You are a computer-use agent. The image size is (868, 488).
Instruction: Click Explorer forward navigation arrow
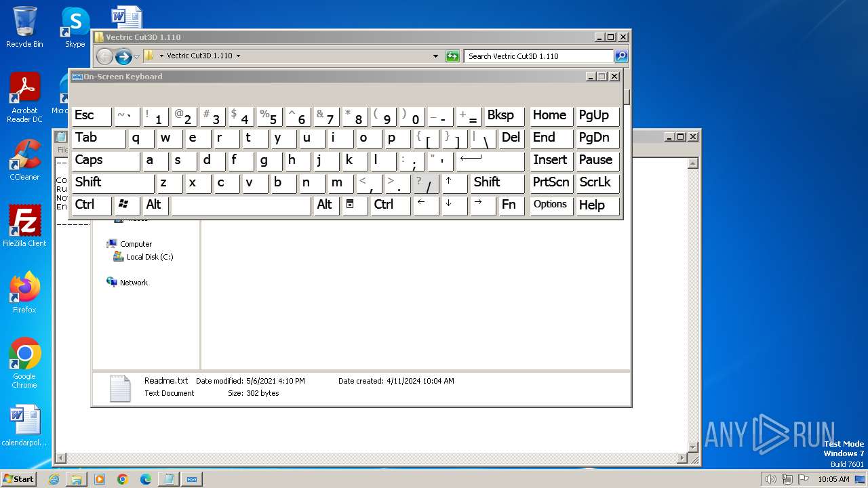(123, 56)
